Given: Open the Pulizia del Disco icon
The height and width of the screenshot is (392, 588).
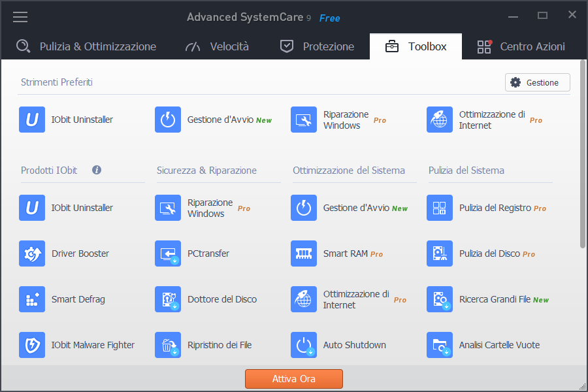Looking at the screenshot, I should coord(440,253).
